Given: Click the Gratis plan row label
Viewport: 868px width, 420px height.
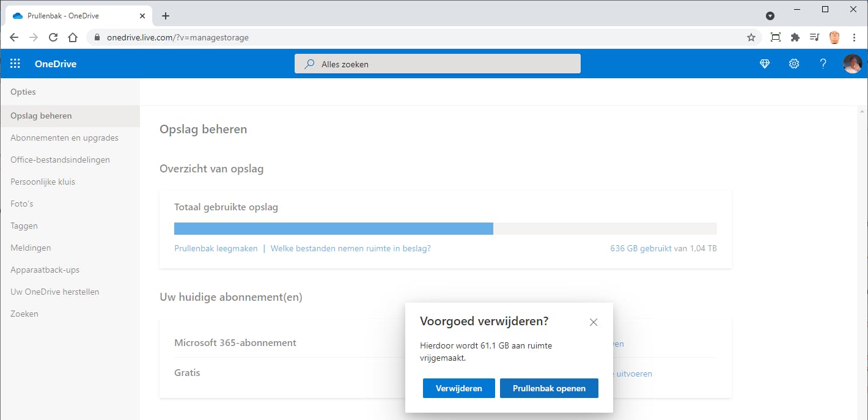Looking at the screenshot, I should pyautogui.click(x=187, y=372).
